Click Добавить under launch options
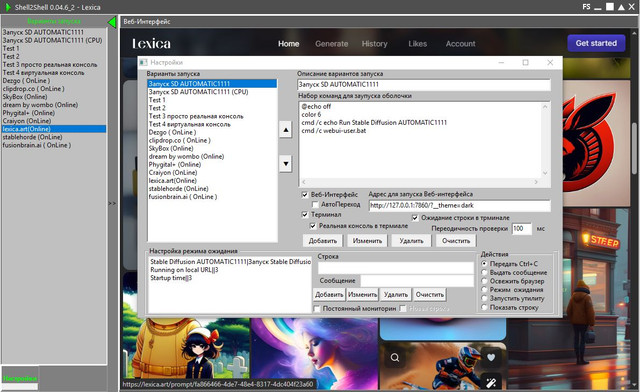 [x=322, y=241]
